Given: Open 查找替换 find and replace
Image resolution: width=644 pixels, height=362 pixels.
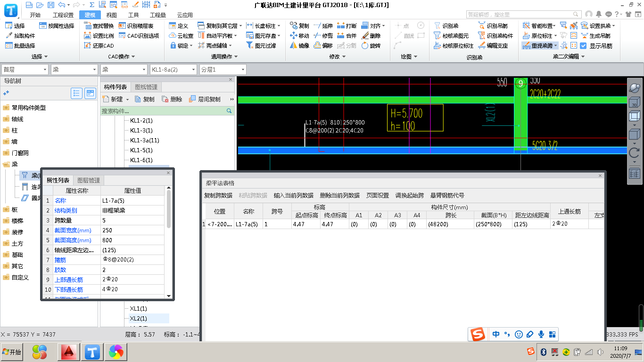Looking at the screenshot, I should pos(99,26).
